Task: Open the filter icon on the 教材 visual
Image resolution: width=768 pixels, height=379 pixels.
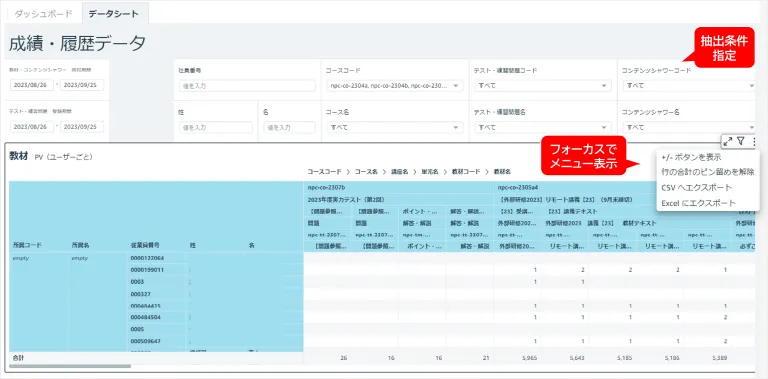Action: 741,142
